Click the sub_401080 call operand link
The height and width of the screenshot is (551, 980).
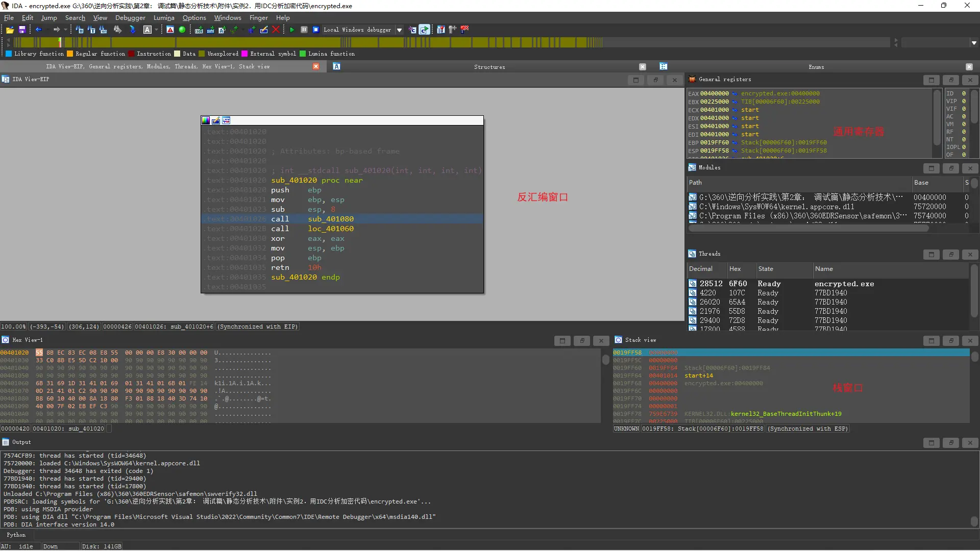330,219
